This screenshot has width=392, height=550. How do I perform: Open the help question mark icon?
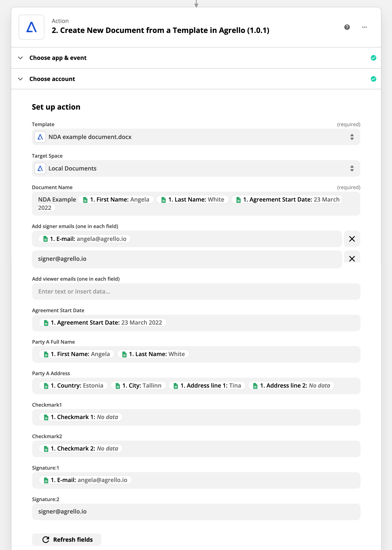click(347, 27)
